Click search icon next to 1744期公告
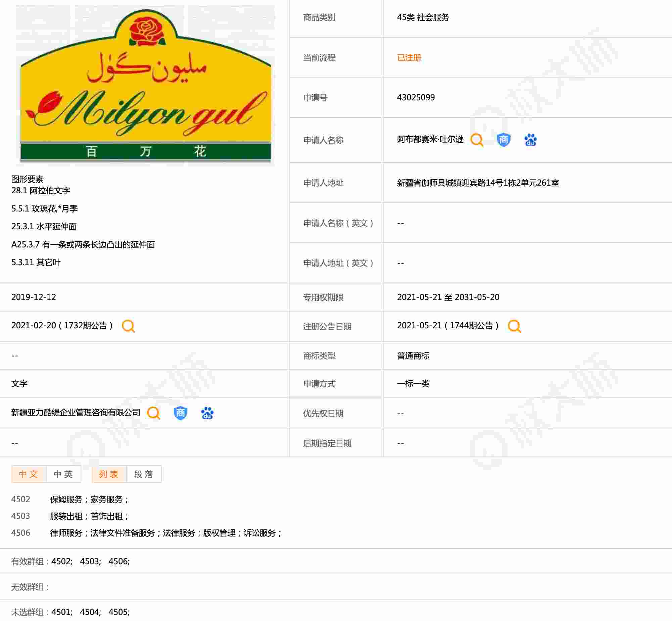This screenshot has height=621, width=672. tap(514, 326)
